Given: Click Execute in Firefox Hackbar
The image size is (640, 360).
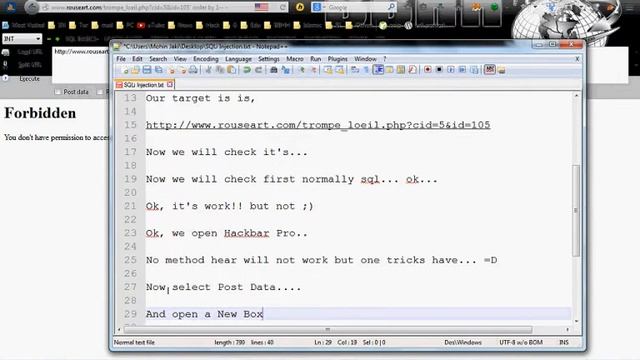Looking at the screenshot, I should tap(29, 79).
